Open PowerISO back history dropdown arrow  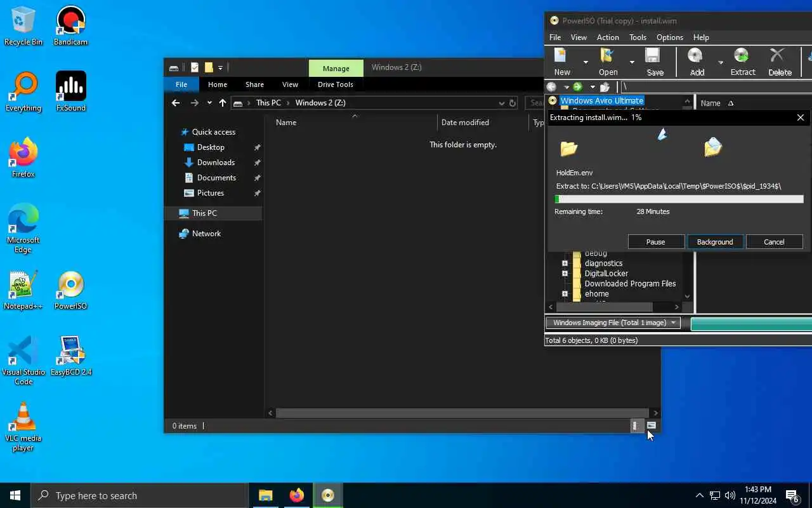pyautogui.click(x=566, y=87)
